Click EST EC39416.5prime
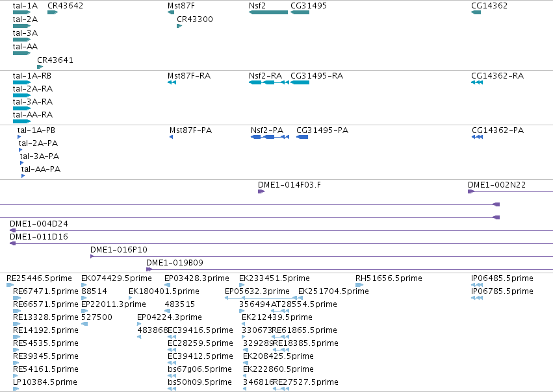This screenshot has width=553, height=392. coord(200,330)
